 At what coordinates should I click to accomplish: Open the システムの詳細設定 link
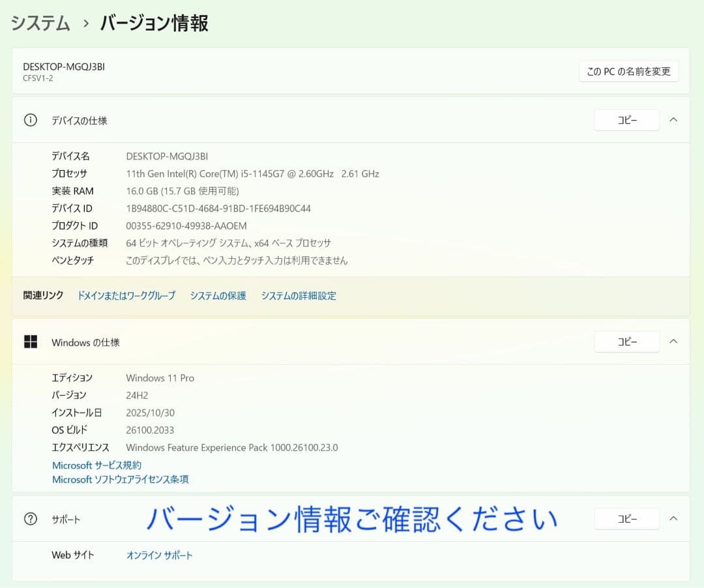tap(299, 295)
